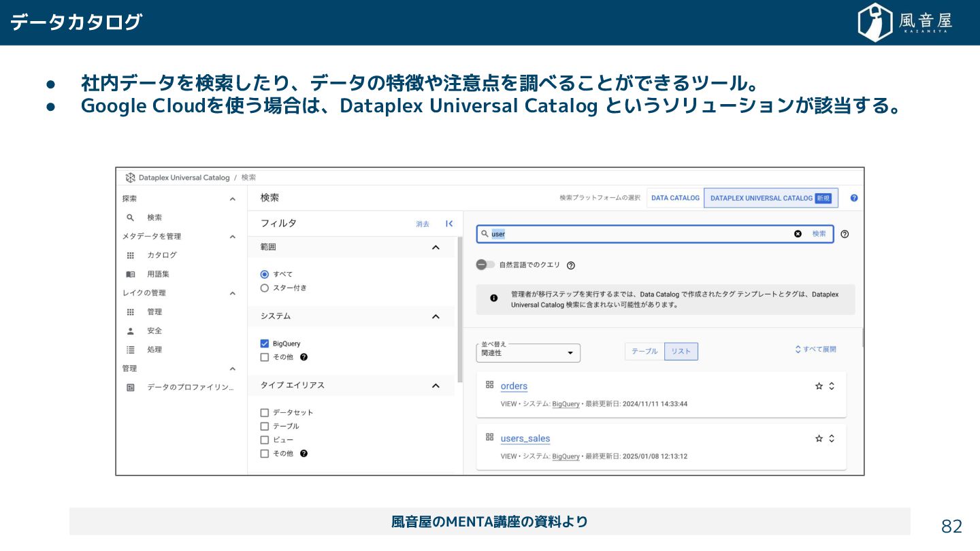Collapse the 範囲 filter section
Screen dimensions: 980x551
pos(436,247)
